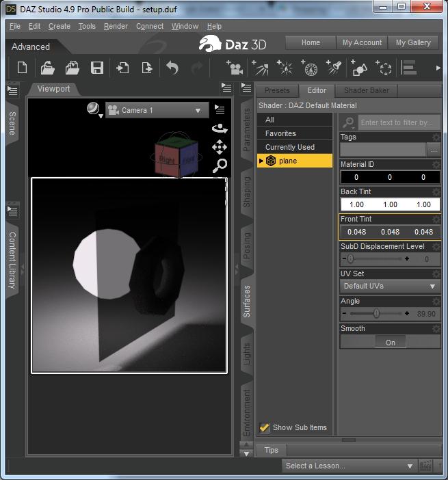Click the Material ID color swatch

(x=390, y=177)
